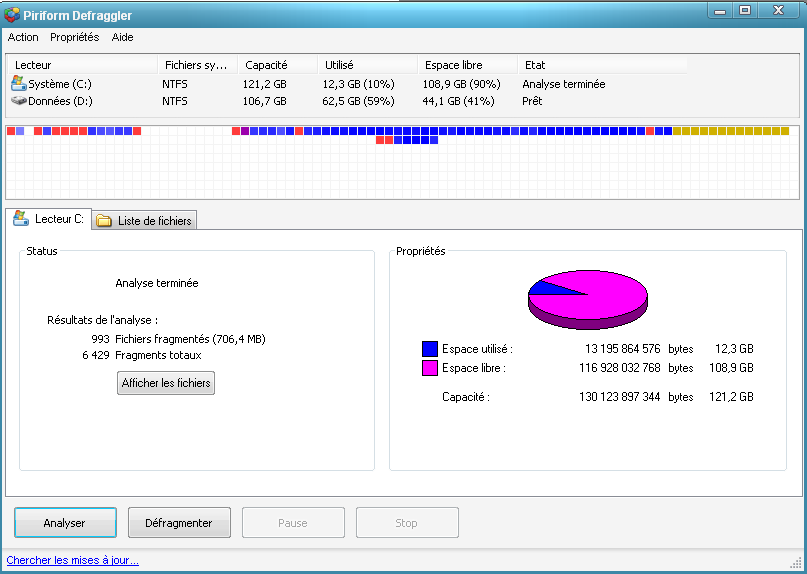The height and width of the screenshot is (574, 807).
Task: Click the '108,9 GB (90%)' free space cell
Action: click(462, 84)
